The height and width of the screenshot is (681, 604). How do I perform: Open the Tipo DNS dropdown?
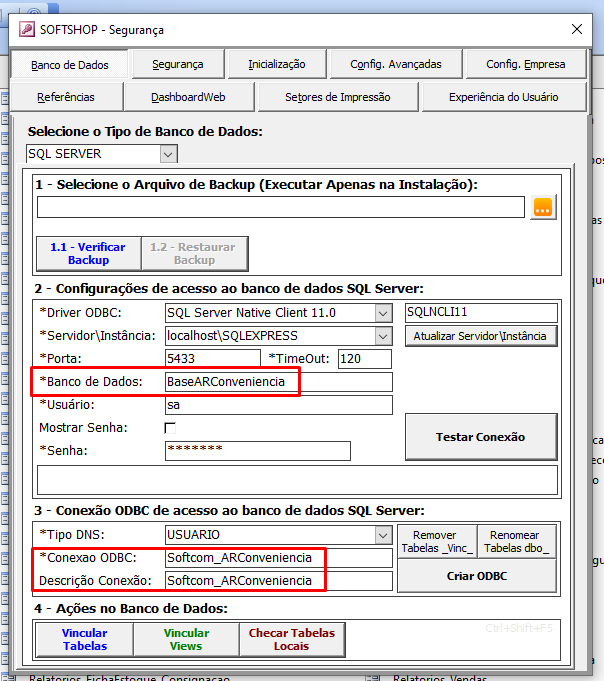(x=383, y=535)
